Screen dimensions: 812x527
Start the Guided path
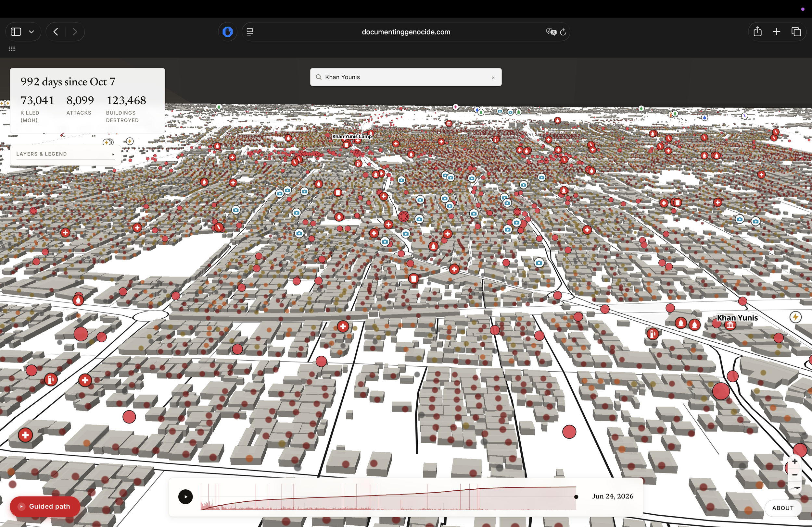(x=45, y=506)
